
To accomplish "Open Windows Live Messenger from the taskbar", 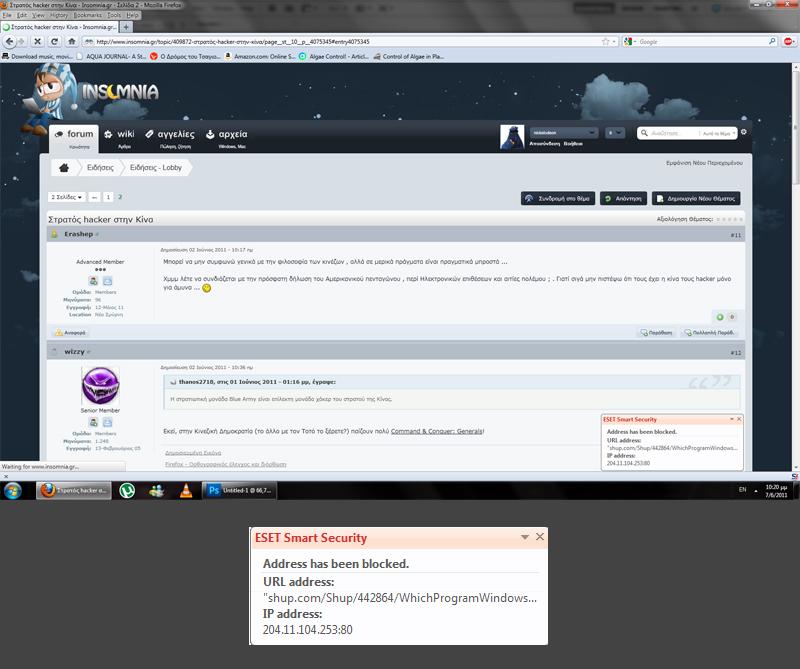I will click(x=157, y=491).
